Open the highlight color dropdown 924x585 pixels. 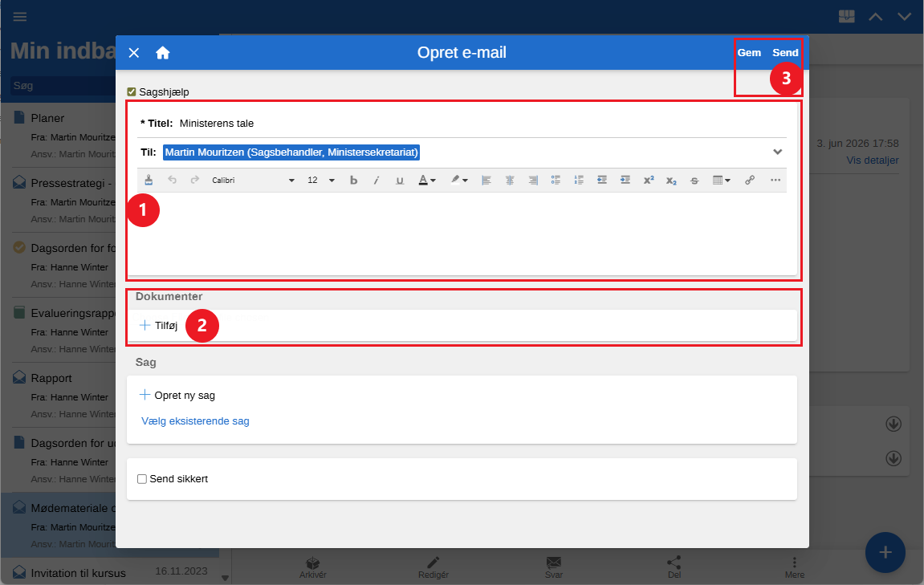pyautogui.click(x=459, y=181)
